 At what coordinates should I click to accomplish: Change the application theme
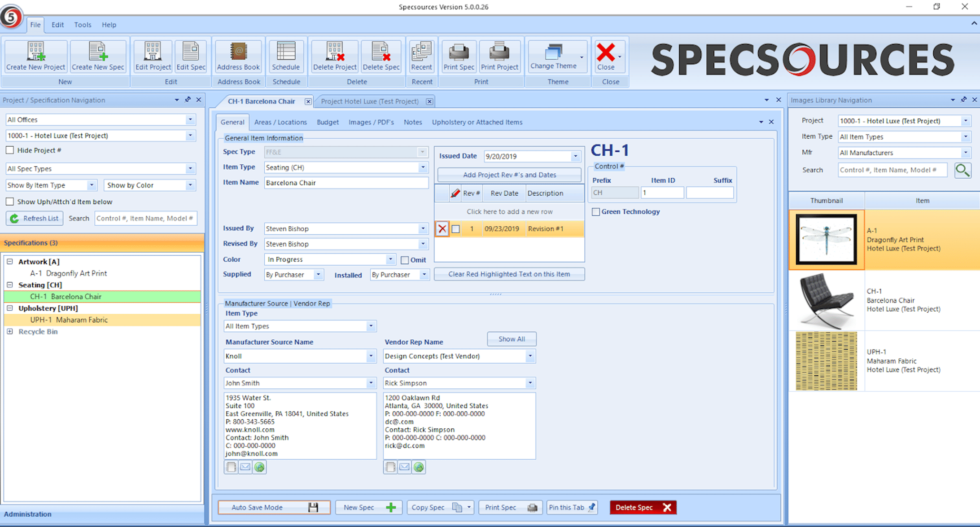556,56
